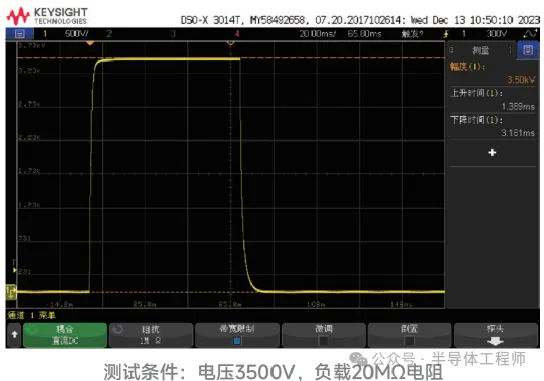The width and height of the screenshot is (544, 381).
Task: Open the 耦合 直流DC coupling selector
Action: [x=65, y=335]
